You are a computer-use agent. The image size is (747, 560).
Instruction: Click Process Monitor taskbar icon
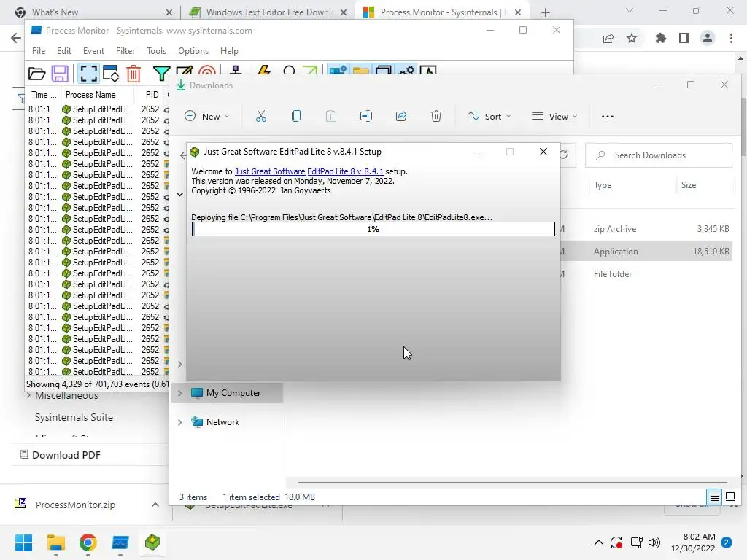[120, 542]
